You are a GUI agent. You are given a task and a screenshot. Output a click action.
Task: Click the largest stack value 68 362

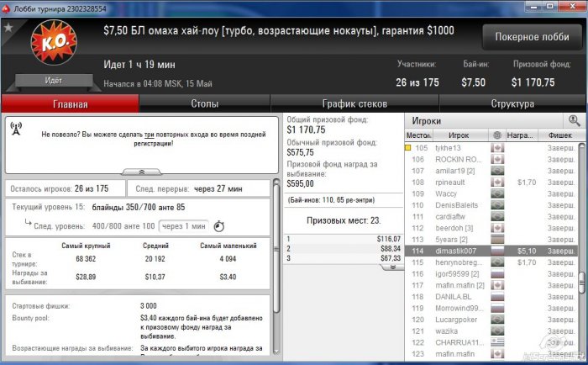click(86, 259)
